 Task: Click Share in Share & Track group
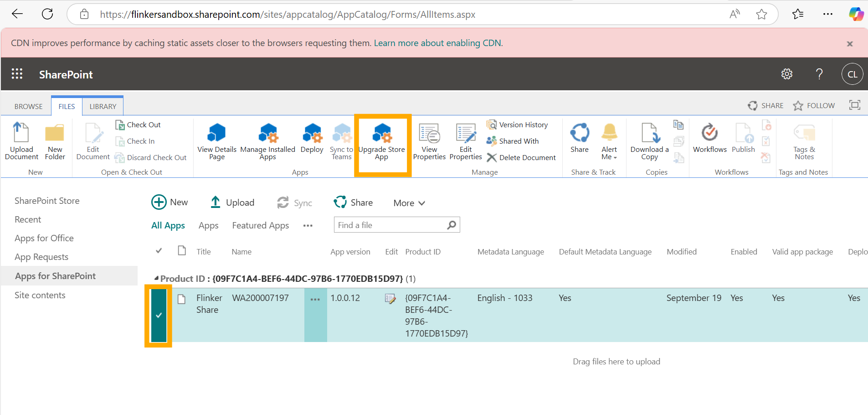(x=580, y=138)
